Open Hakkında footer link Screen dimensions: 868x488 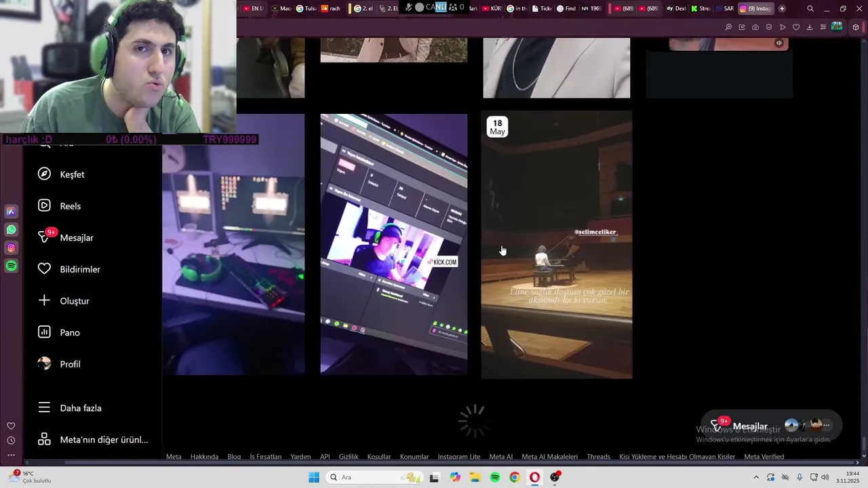point(204,457)
